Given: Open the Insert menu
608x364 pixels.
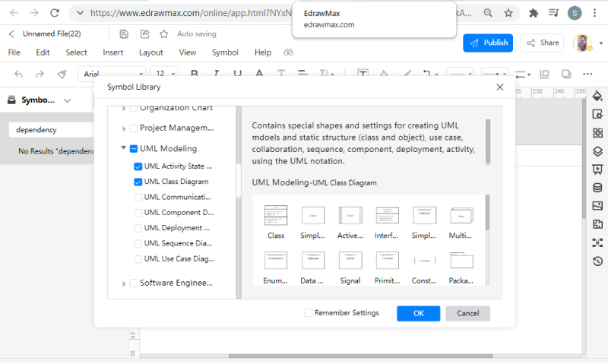Looking at the screenshot, I should [x=112, y=52].
